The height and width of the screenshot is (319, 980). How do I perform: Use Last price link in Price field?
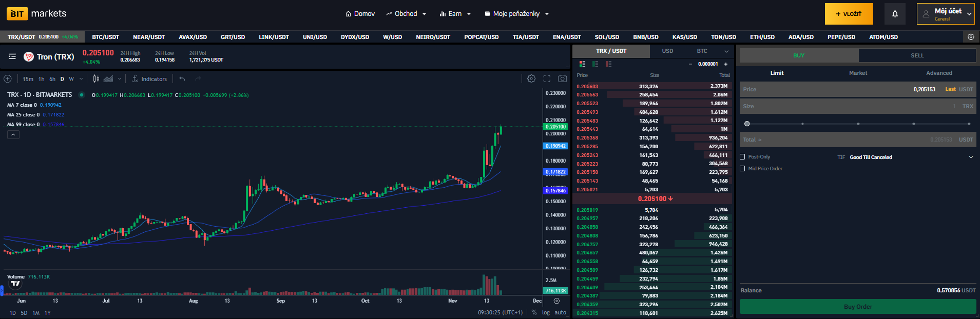point(950,89)
